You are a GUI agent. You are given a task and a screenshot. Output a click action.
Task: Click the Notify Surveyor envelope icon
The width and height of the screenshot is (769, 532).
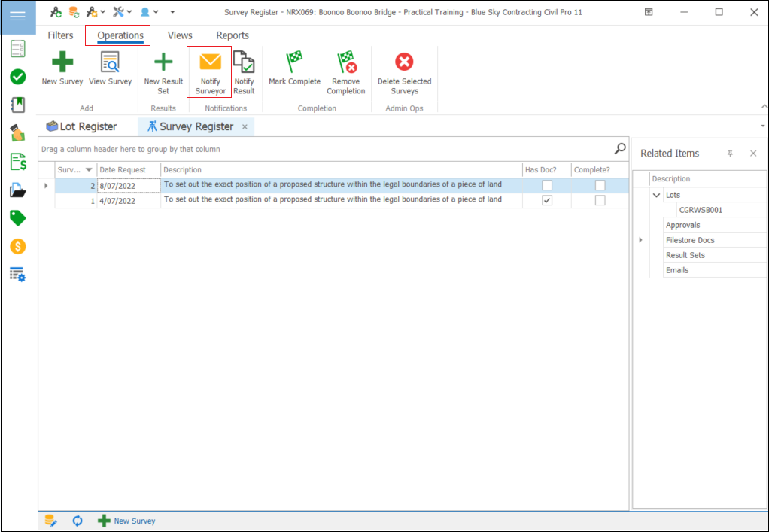pyautogui.click(x=210, y=62)
